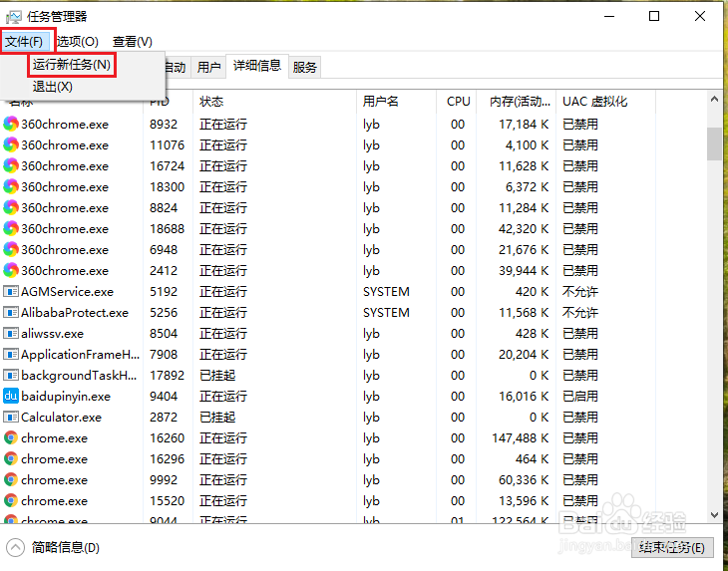Click the AGMService.exe process icon
The image size is (728, 571).
(x=11, y=291)
